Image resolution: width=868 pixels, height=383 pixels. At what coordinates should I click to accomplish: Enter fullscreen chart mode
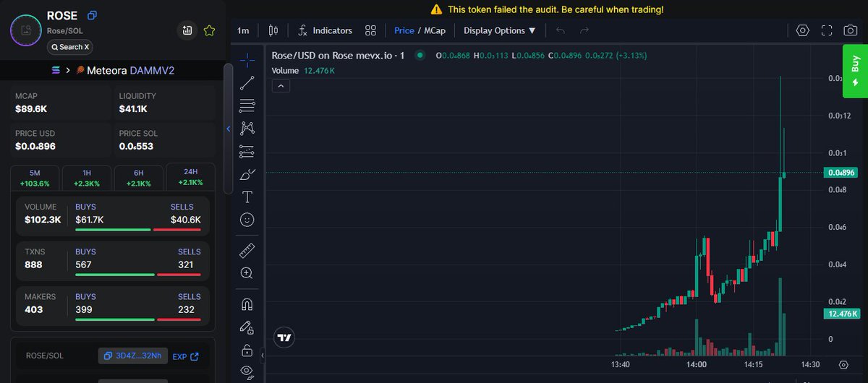tap(827, 30)
